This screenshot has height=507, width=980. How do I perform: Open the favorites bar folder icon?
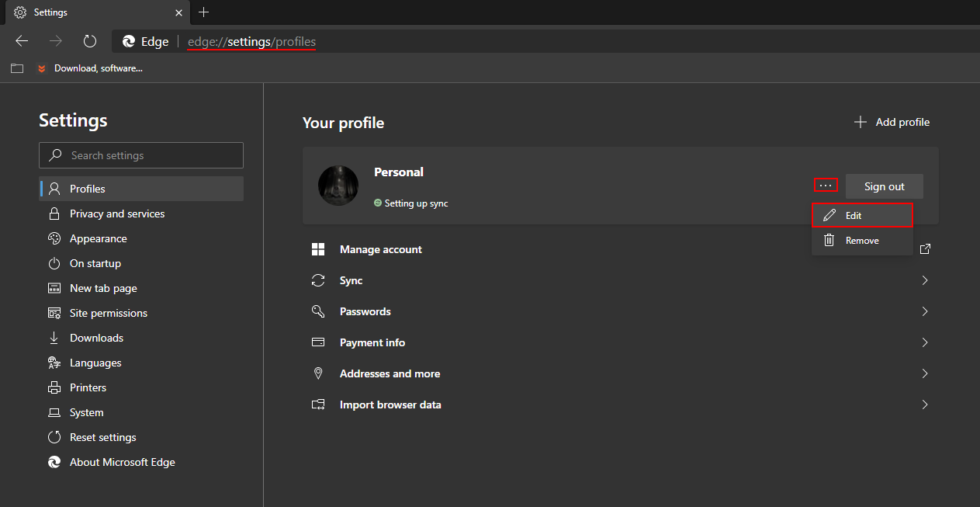point(17,68)
